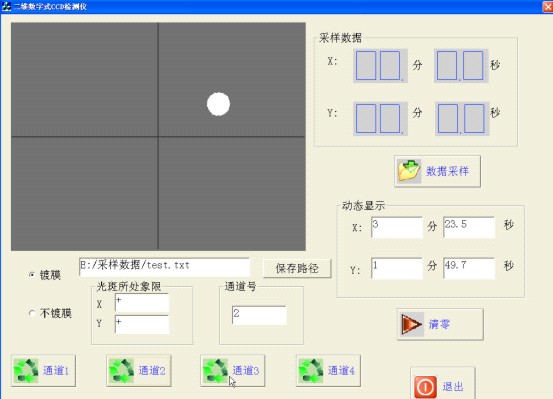Image resolution: width=553 pixels, height=399 pixels.
Task: Click the white light spot in CCD view
Action: 218,104
